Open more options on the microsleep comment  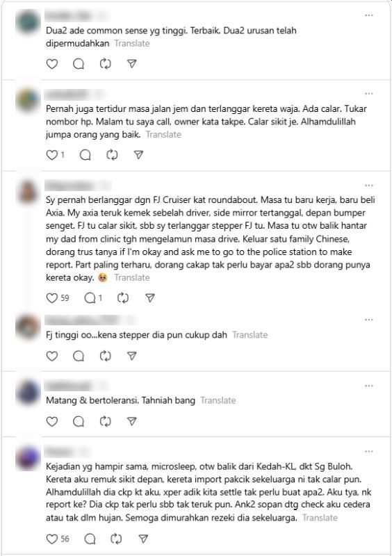click(x=369, y=451)
